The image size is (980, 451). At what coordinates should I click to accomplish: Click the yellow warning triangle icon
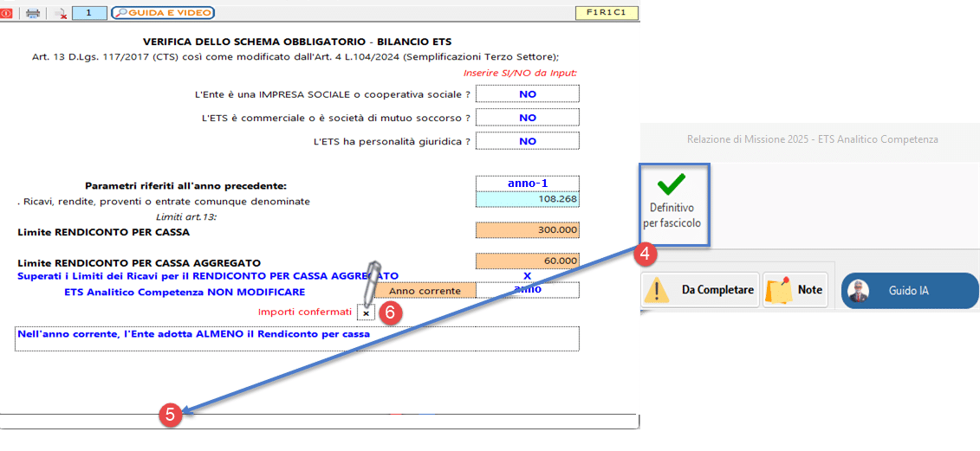click(657, 290)
